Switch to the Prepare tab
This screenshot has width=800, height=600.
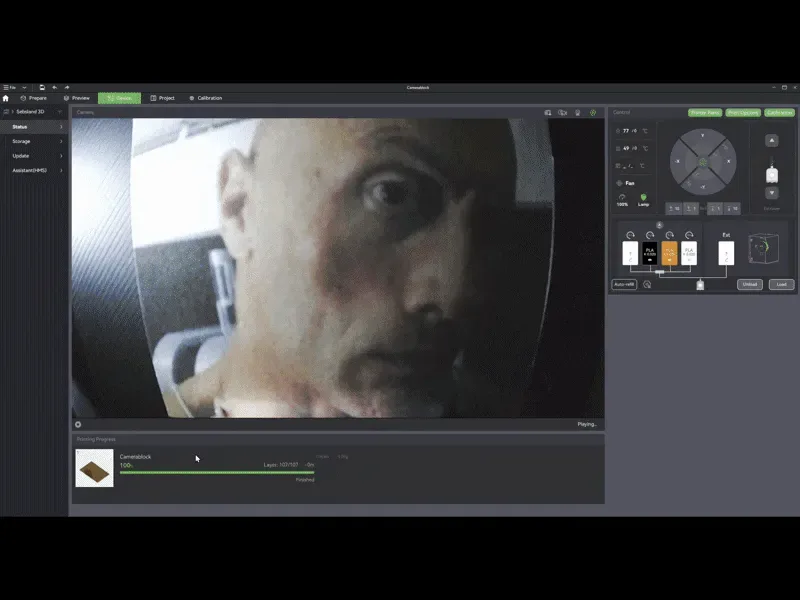(34, 98)
